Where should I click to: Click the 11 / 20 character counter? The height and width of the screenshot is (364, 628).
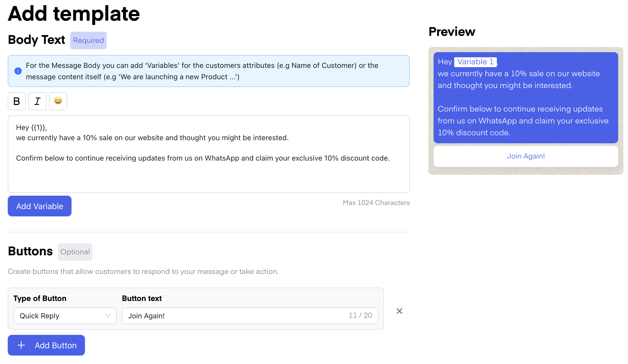pyautogui.click(x=360, y=315)
